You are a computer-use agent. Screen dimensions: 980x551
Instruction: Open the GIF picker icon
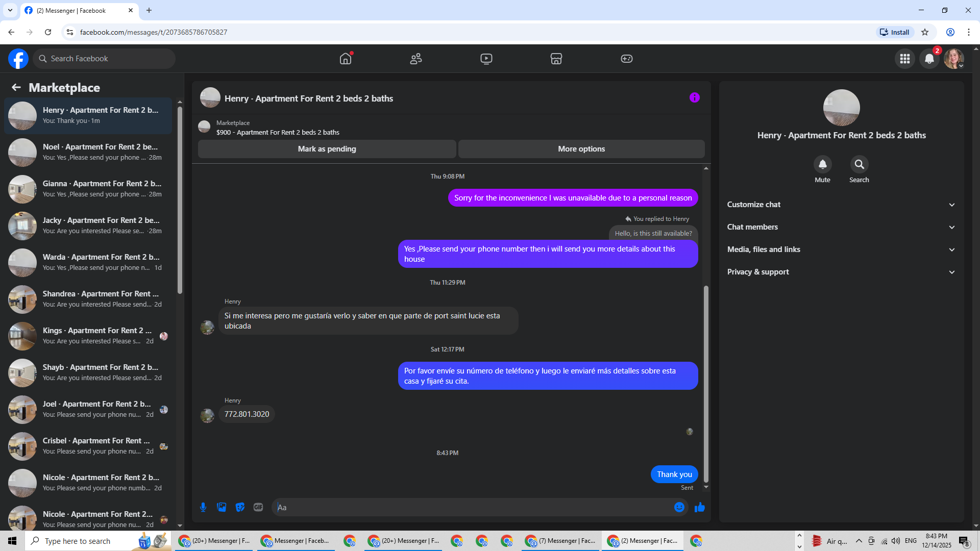coord(258,507)
